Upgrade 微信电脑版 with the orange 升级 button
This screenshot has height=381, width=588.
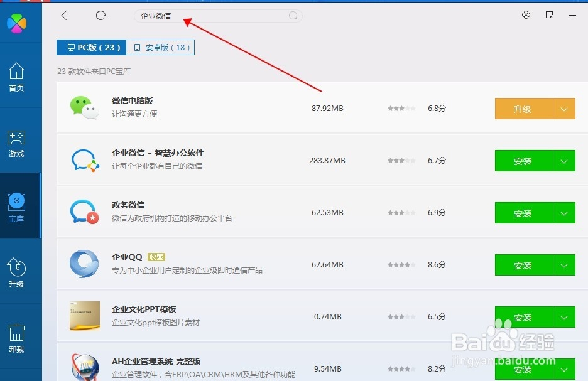(523, 109)
